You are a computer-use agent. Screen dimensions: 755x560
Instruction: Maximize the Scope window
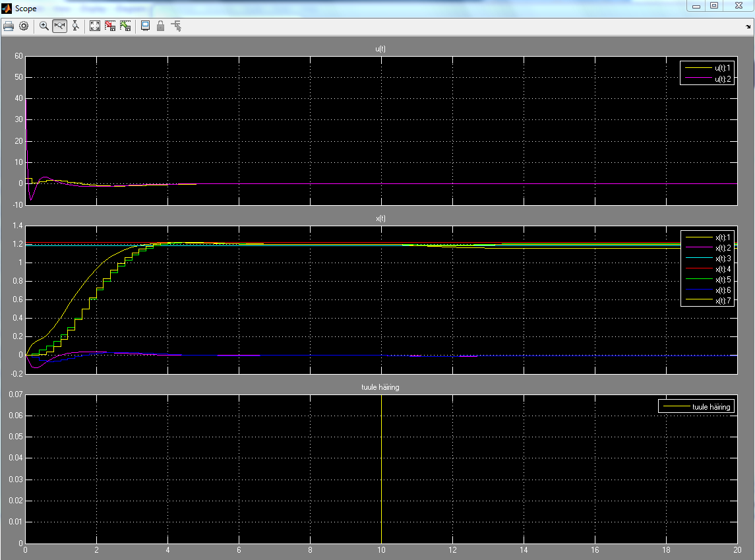coord(715,6)
